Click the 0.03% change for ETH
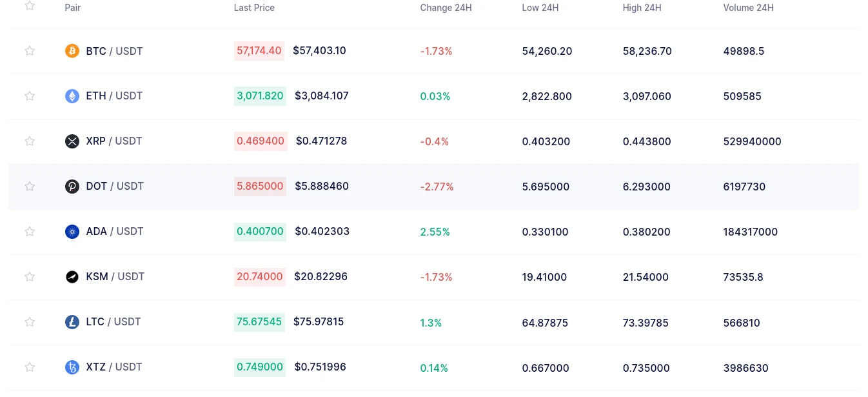Screen dimensions: 868x397 (435, 97)
